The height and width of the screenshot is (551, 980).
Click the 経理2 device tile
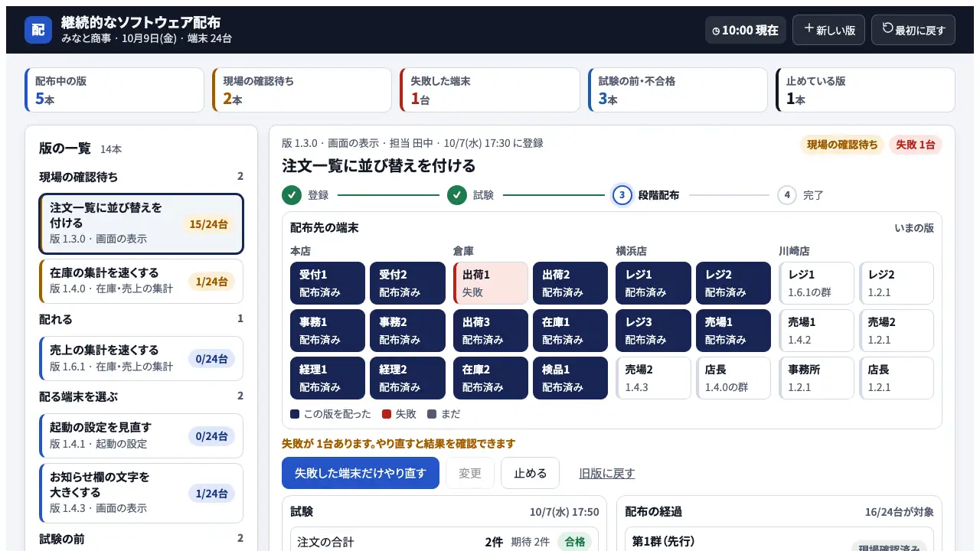coord(407,378)
